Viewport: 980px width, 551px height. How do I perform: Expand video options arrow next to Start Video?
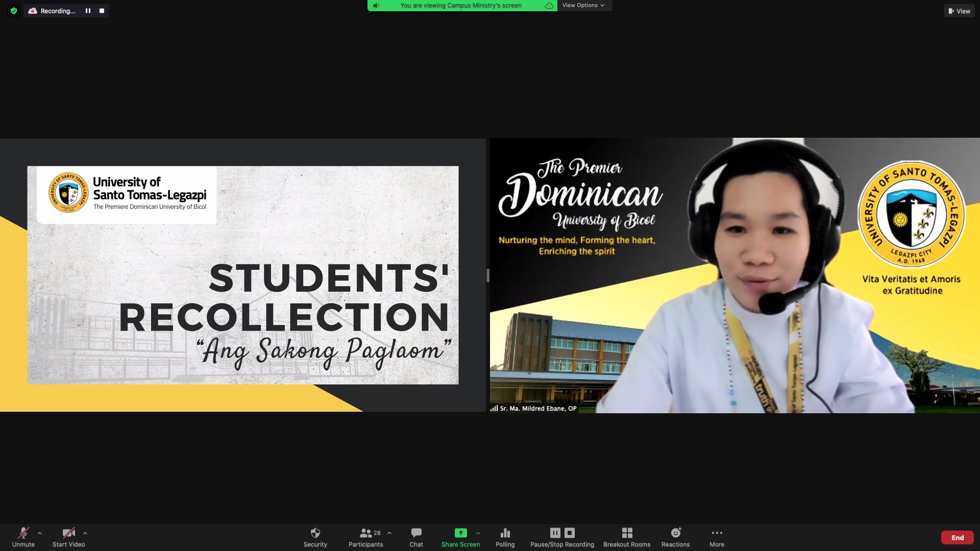(x=85, y=533)
